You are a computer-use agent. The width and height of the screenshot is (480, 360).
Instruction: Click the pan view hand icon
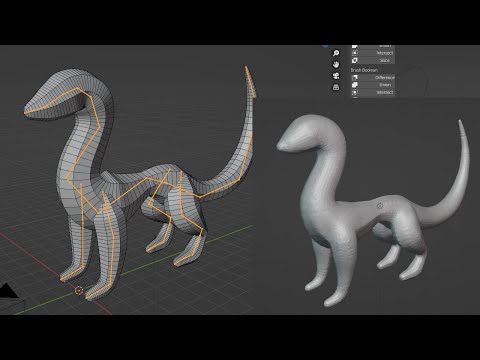pyautogui.click(x=336, y=64)
